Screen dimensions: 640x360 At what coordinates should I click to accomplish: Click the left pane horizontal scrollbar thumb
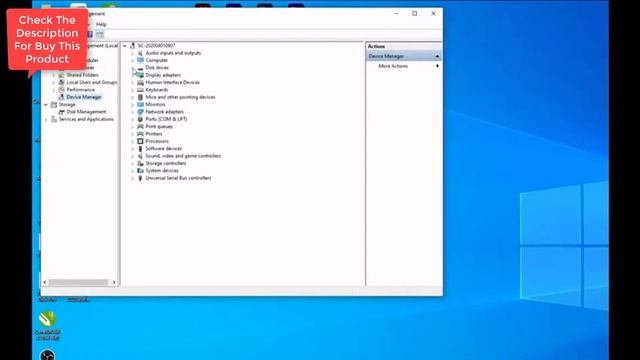click(78, 282)
